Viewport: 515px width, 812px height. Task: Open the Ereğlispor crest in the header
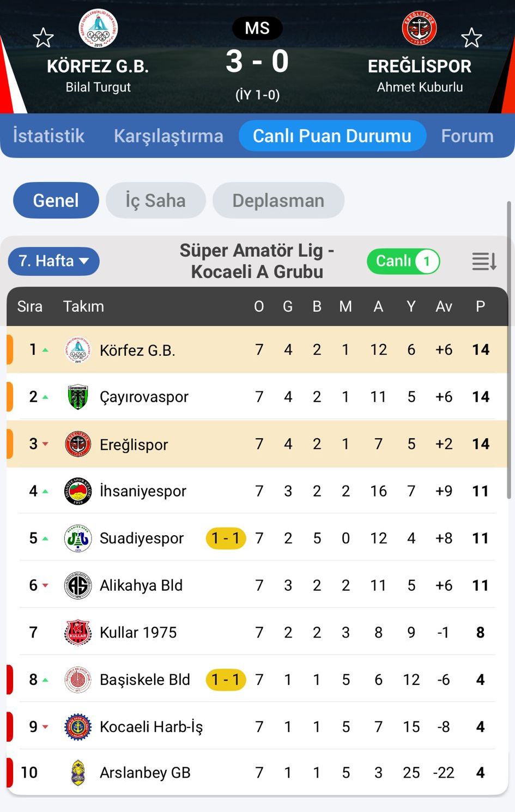[419, 28]
